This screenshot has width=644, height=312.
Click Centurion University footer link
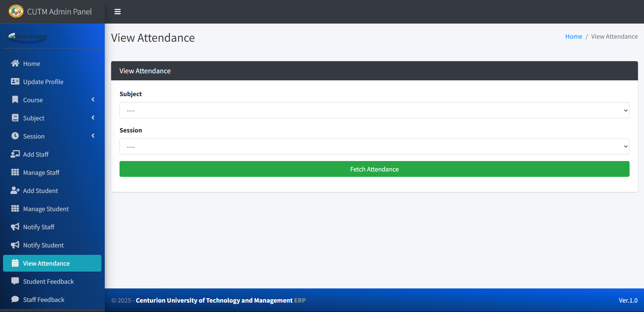(x=214, y=300)
